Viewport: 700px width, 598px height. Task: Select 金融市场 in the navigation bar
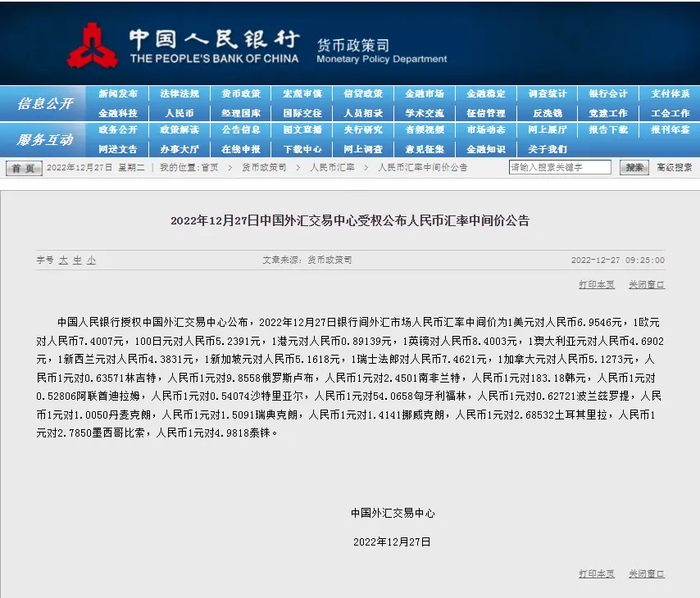pos(425,94)
